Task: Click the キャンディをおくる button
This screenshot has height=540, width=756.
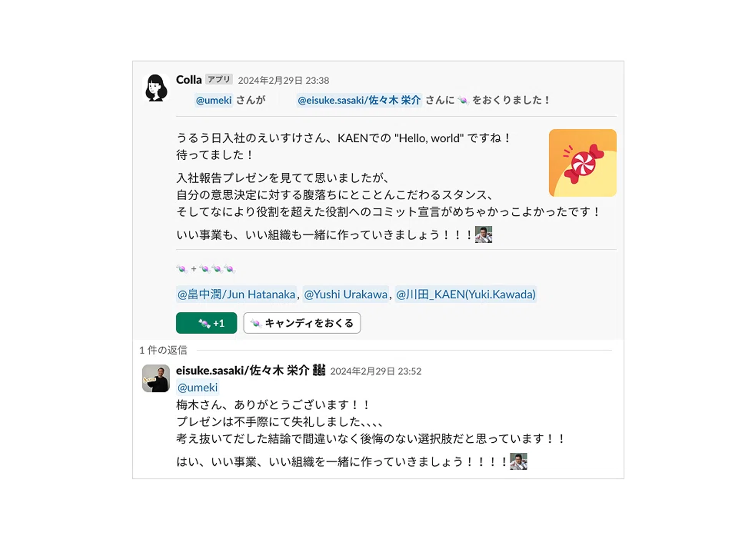Action: tap(302, 323)
